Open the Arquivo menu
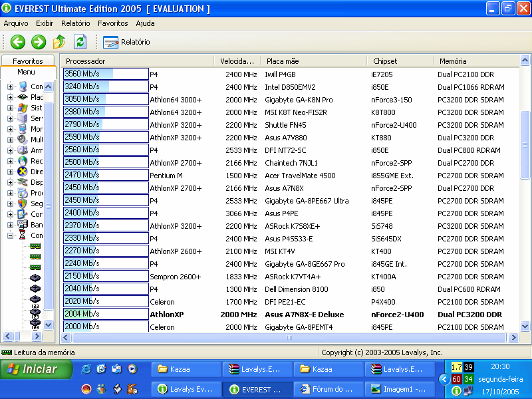 point(16,23)
